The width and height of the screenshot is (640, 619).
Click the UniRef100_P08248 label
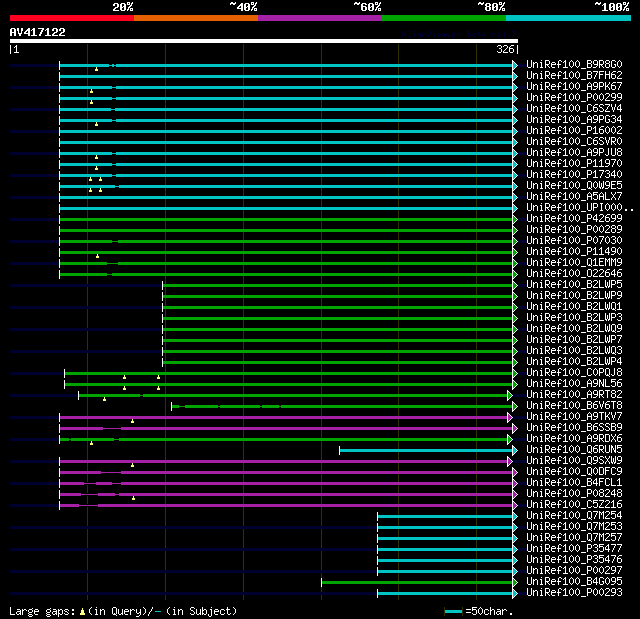pos(574,494)
